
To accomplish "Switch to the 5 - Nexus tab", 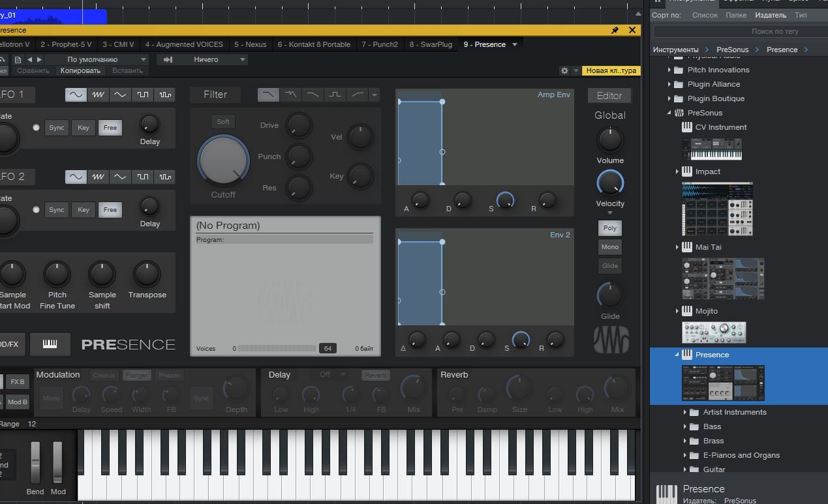I will coord(251,44).
